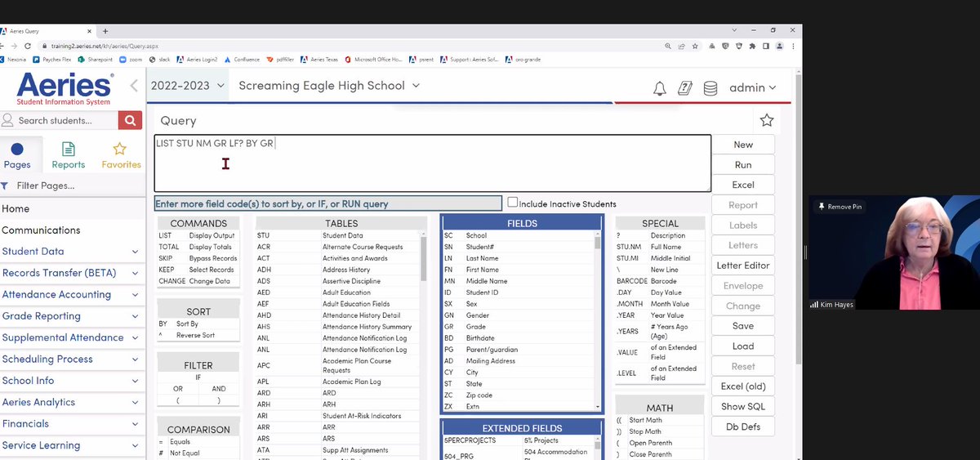
Task: Select LIST command row
Action: 198,235
